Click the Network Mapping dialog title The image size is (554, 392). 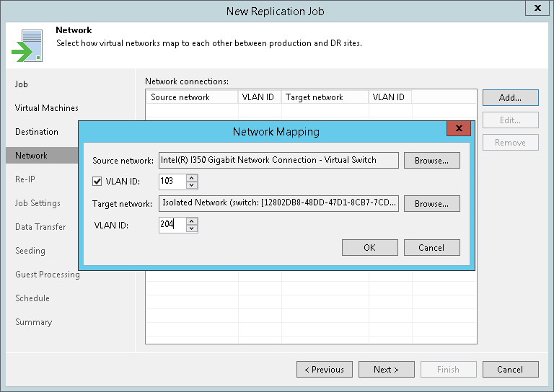tap(276, 132)
